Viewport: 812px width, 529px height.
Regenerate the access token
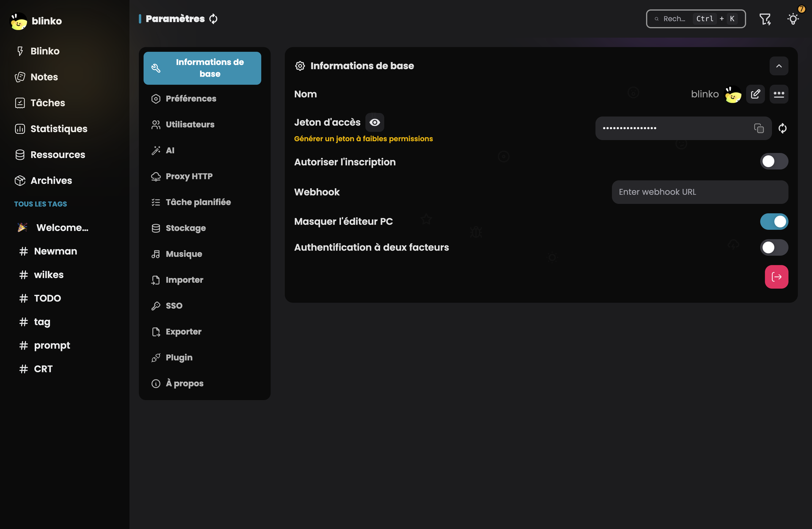coord(783,128)
